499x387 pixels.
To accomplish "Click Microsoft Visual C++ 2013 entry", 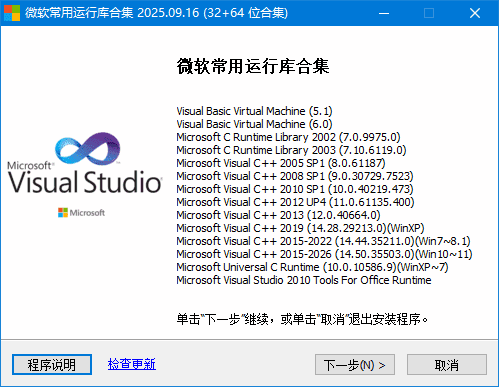I will pos(278,215).
